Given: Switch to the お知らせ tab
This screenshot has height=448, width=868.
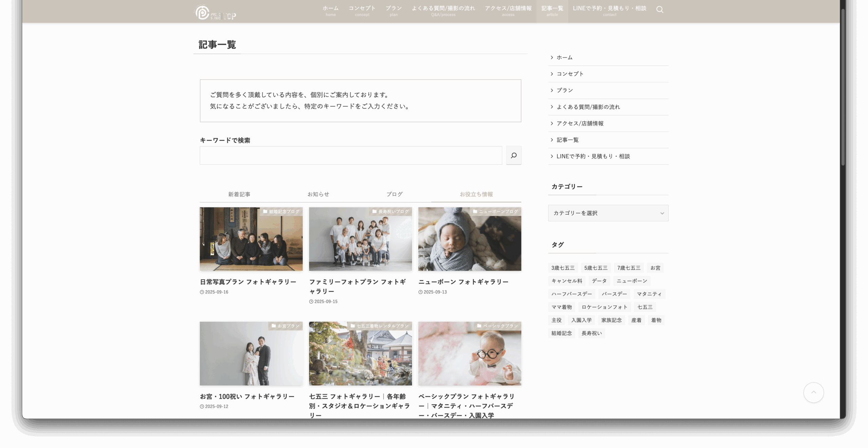Looking at the screenshot, I should point(318,194).
